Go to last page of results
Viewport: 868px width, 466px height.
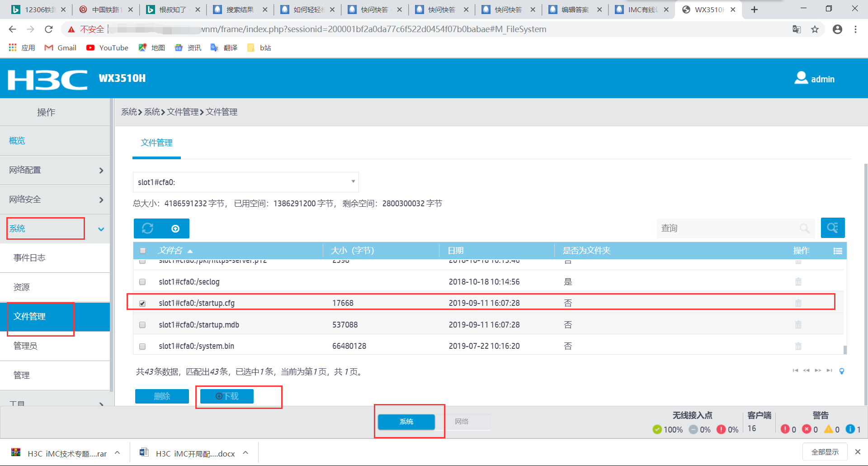point(829,371)
